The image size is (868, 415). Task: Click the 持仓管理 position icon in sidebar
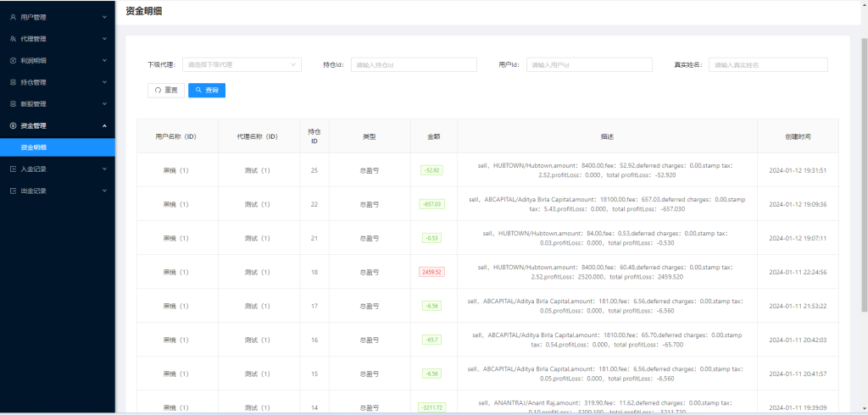coord(13,83)
